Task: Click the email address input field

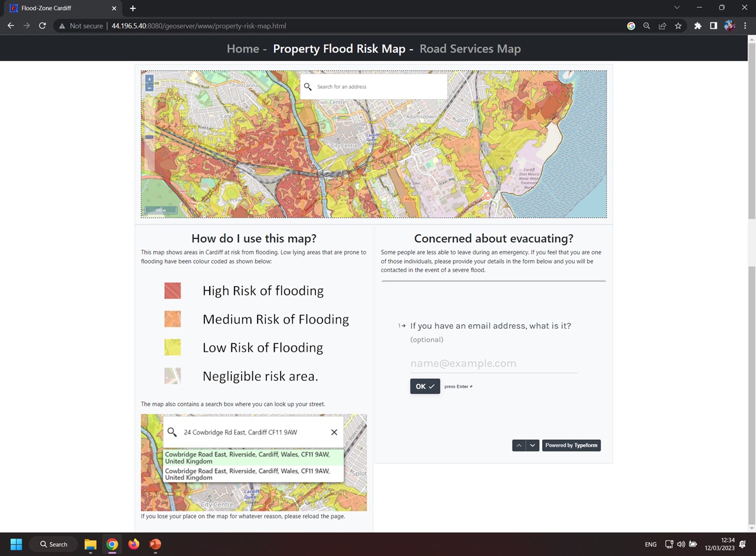Action: click(x=493, y=364)
